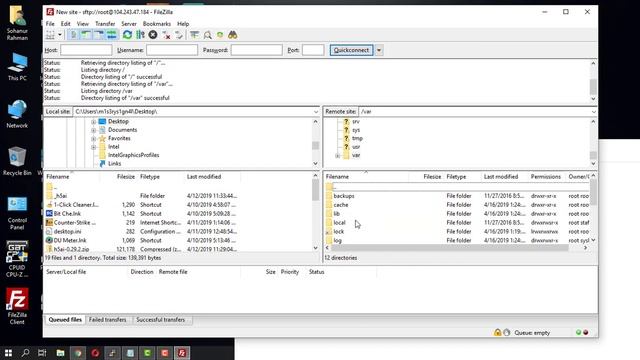The image size is (640, 360).
Task: Open the Edit menu
Action: pyautogui.click(x=65, y=24)
